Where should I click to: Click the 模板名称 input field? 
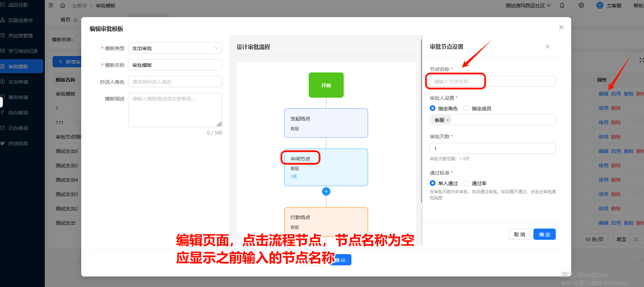pyautogui.click(x=175, y=65)
